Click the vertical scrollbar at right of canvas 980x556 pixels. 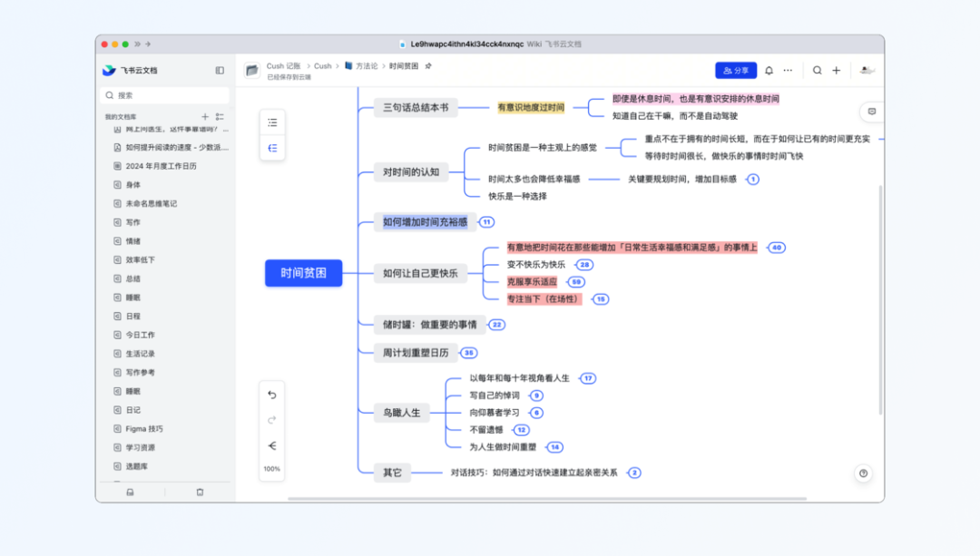[880, 300]
